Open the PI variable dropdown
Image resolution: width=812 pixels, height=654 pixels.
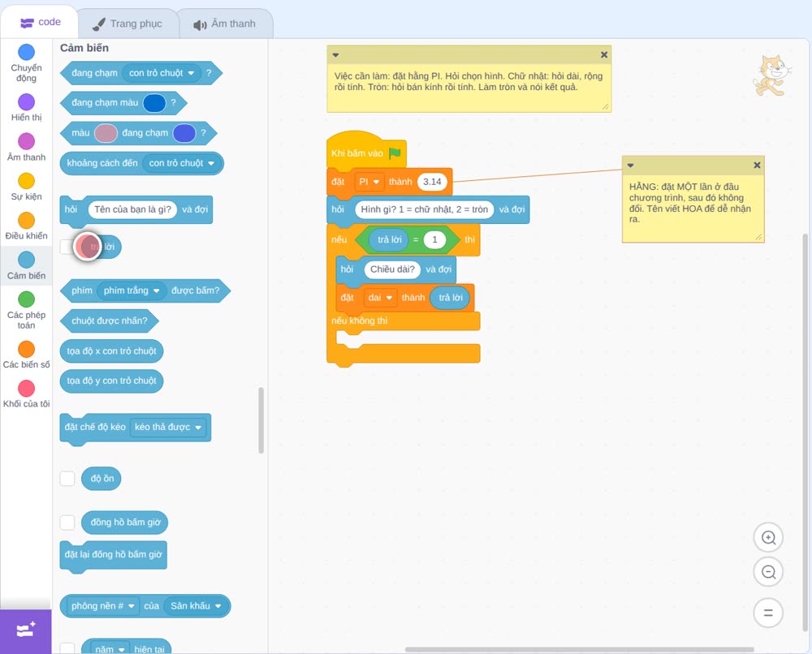tap(369, 182)
